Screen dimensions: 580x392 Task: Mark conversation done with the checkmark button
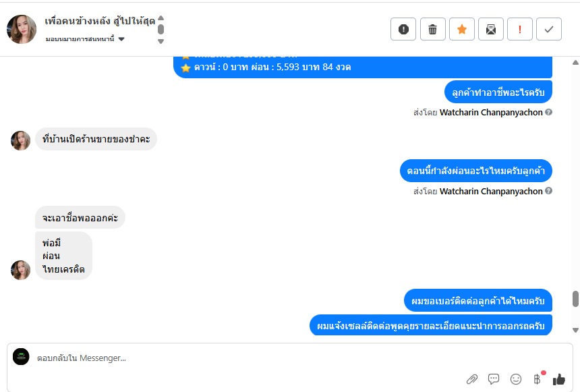(x=549, y=29)
